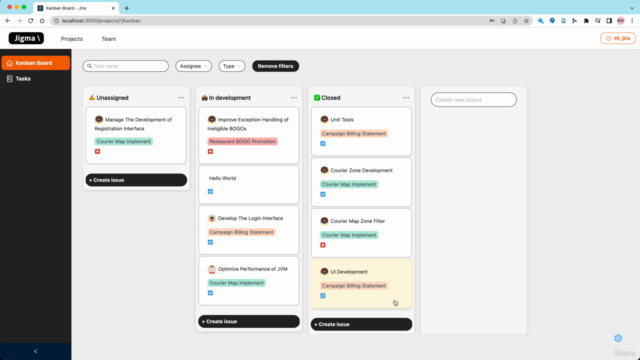
Task: Click the Courier Map Implement tag on Registration Interface card
Action: [124, 141]
